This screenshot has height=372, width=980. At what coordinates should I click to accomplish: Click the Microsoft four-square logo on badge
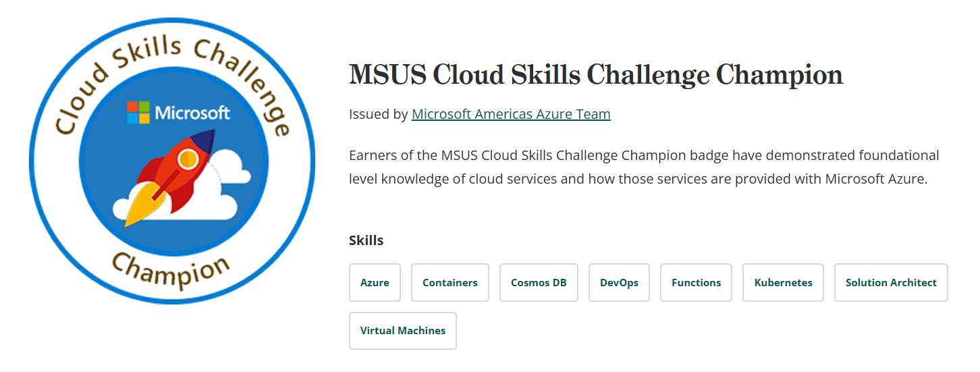[x=138, y=113]
